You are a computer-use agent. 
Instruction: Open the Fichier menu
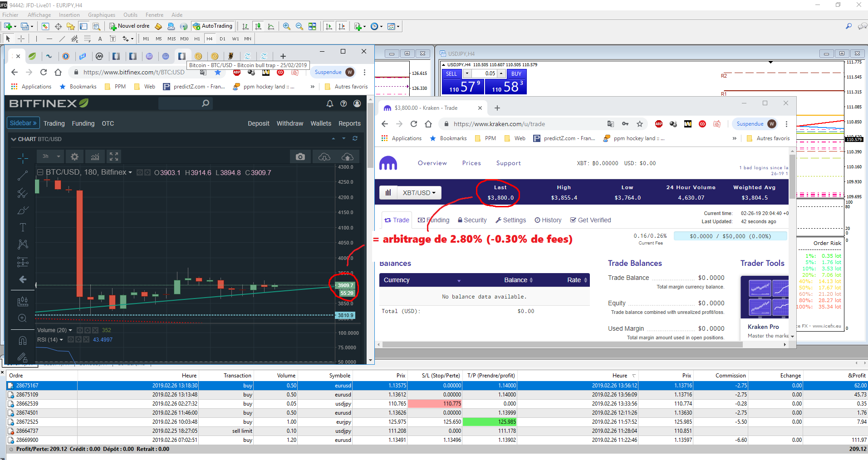point(10,15)
